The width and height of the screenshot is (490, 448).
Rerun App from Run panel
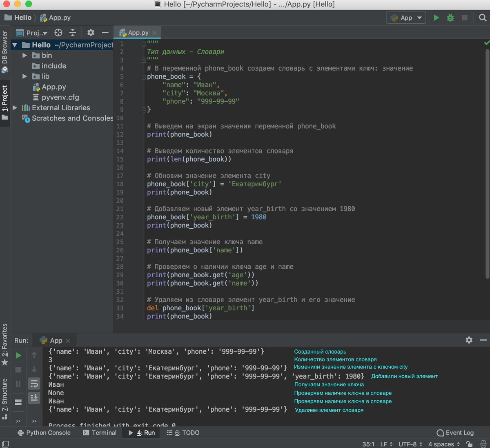[18, 355]
